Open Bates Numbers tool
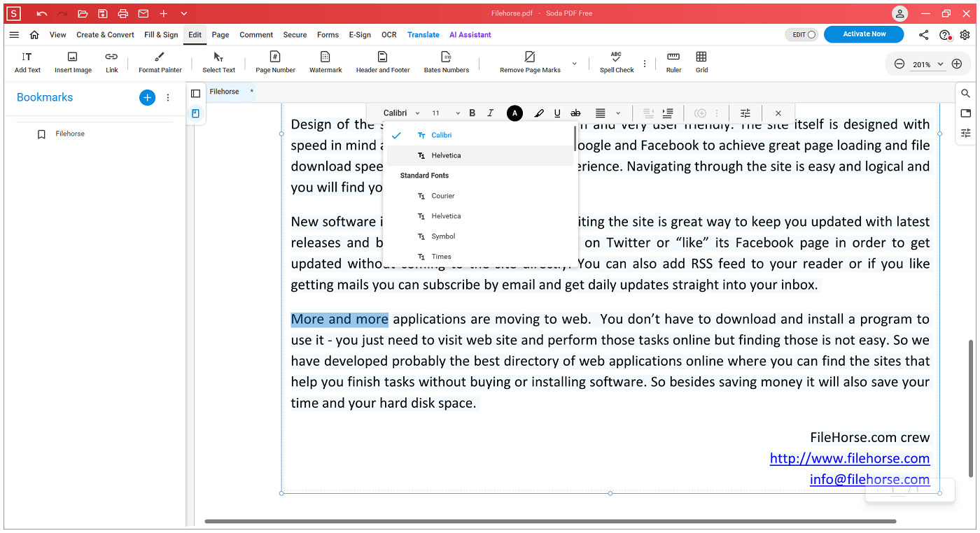This screenshot has width=980, height=533. coord(446,62)
